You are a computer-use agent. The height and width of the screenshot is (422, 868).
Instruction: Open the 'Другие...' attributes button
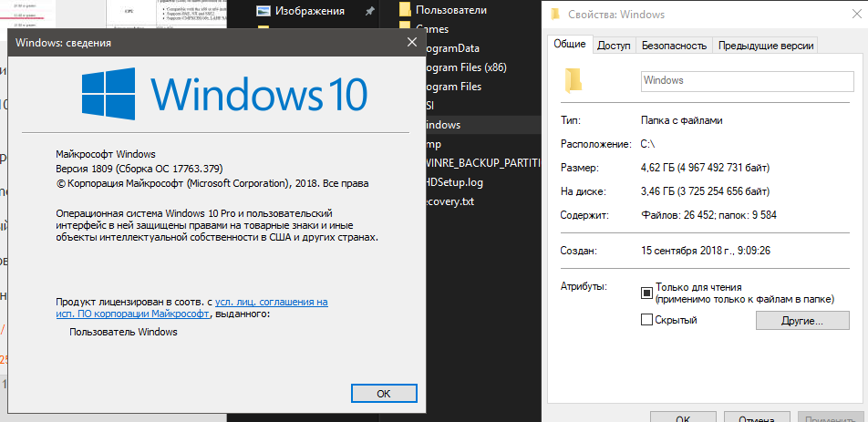[x=802, y=320]
